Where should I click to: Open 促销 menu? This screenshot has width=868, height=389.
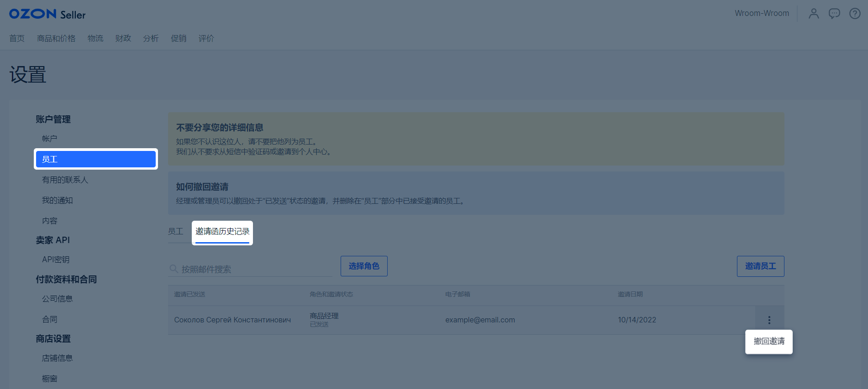pos(179,38)
